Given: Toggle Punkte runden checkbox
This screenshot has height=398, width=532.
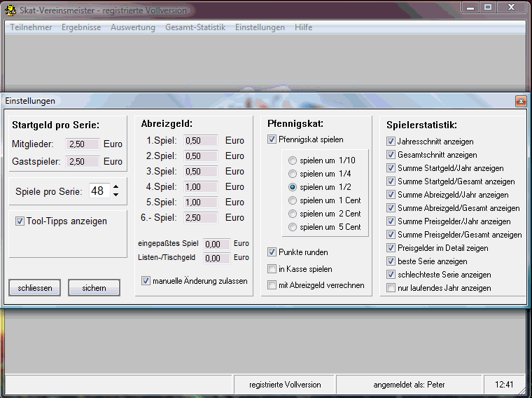Looking at the screenshot, I should (272, 252).
